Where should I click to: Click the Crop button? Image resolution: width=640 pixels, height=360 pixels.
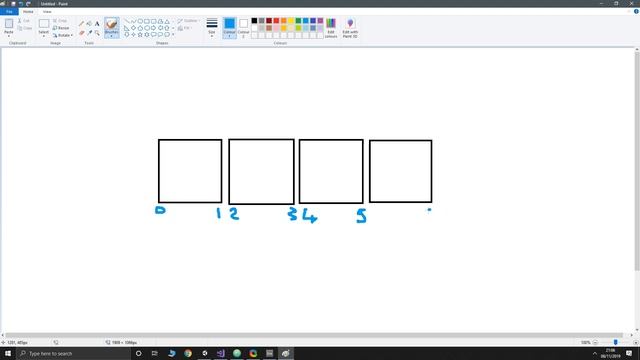pos(60,20)
